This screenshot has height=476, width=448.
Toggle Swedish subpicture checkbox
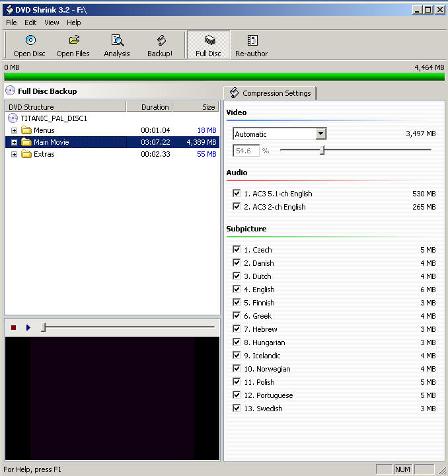tap(237, 408)
